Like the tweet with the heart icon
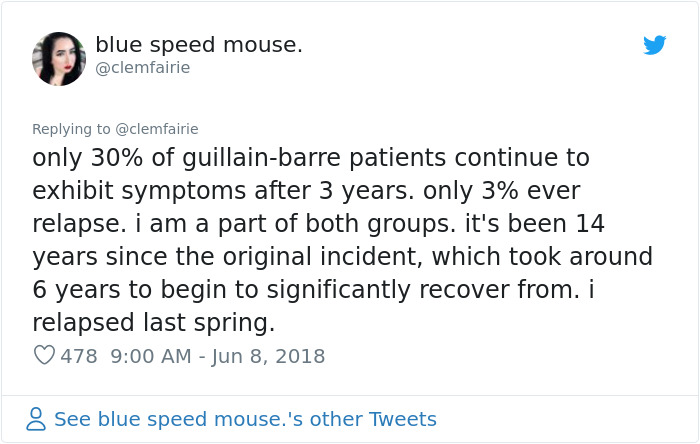The width and height of the screenshot is (700, 444). [44, 356]
